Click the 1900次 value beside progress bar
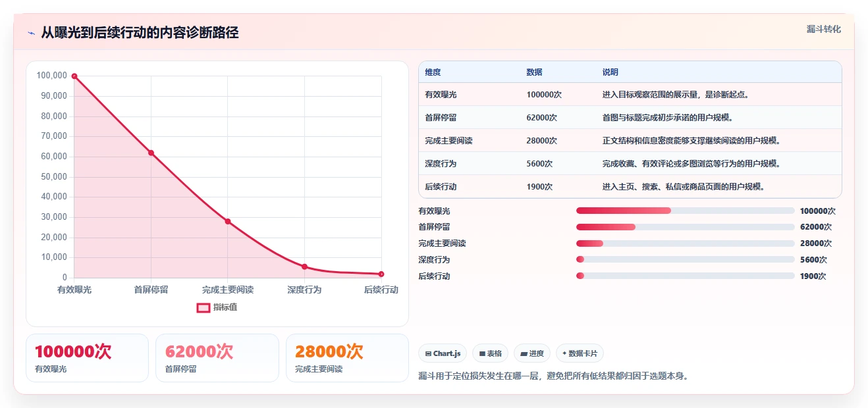868x408 pixels. (813, 276)
